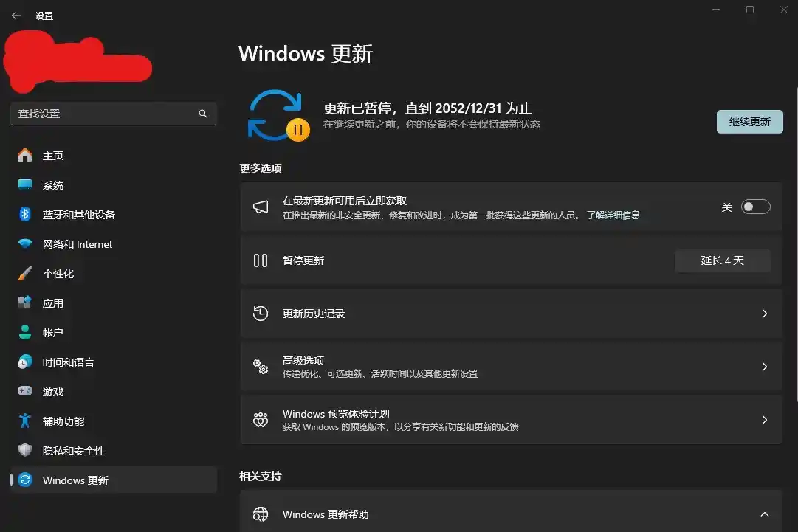Open the 帐户 section in sidebar
This screenshot has height=532, width=798.
24,333
